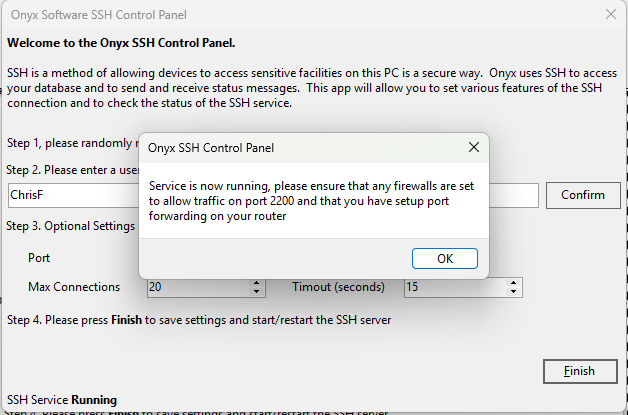Decrease Timeout seconds with down arrow

tap(514, 292)
